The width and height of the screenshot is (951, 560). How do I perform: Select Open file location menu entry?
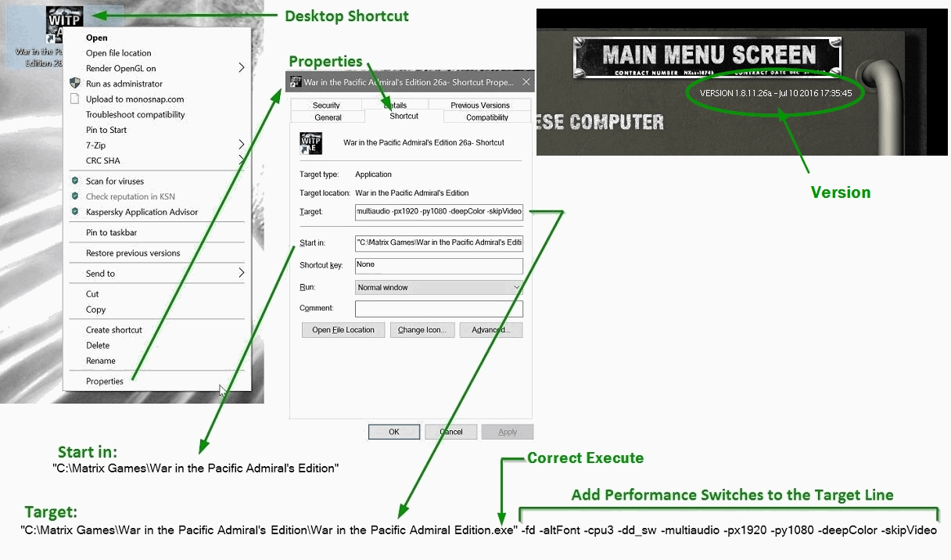119,53
